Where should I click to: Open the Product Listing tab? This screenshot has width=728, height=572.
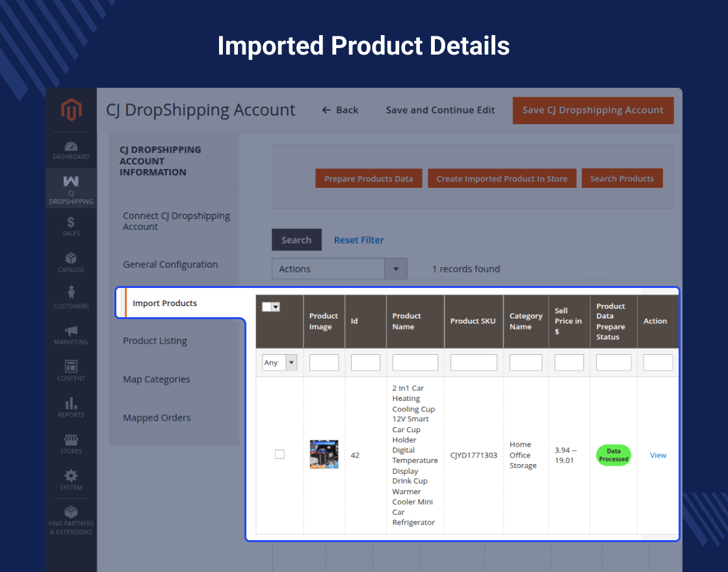point(155,341)
